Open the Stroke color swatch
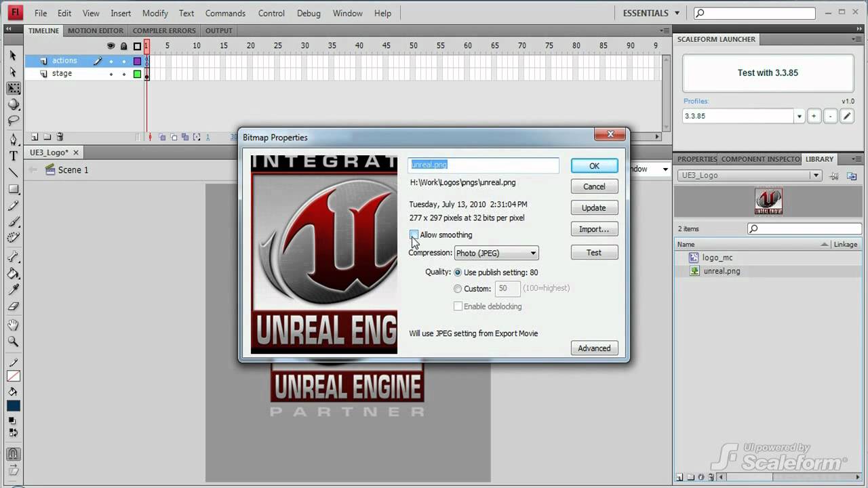 click(x=13, y=377)
